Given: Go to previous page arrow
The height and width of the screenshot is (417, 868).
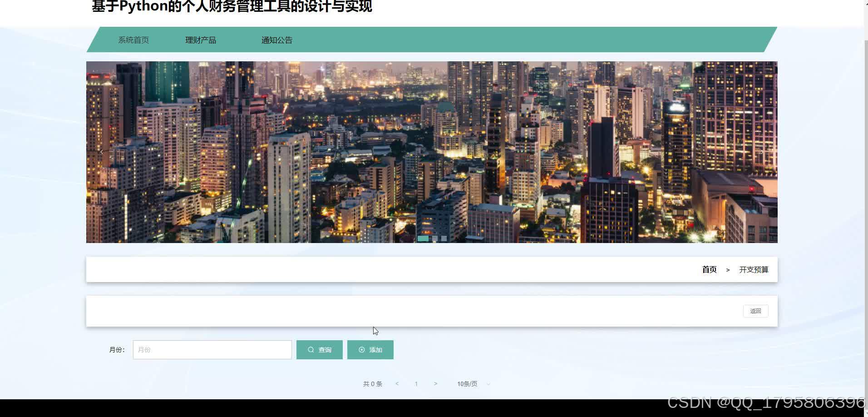Looking at the screenshot, I should tap(397, 384).
